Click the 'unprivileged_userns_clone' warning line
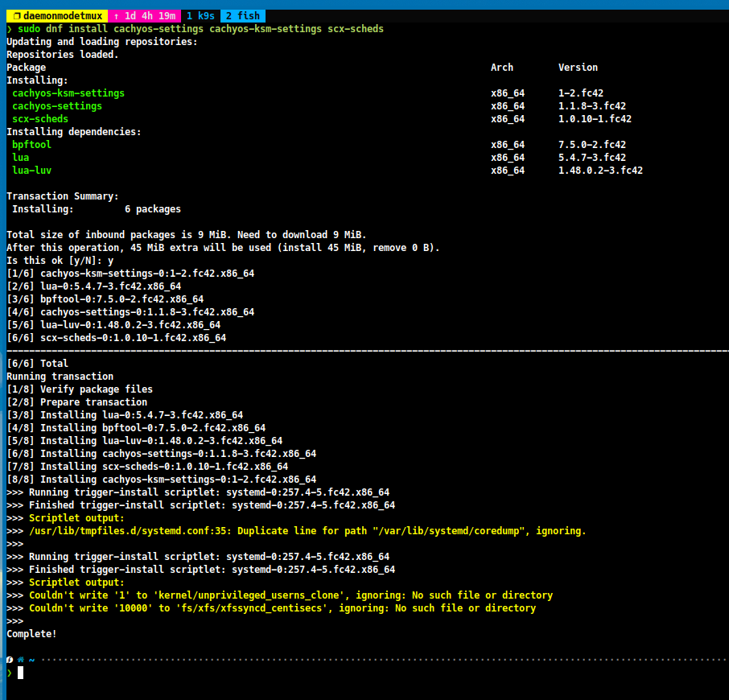Screen dimensions: 729x700 (290, 595)
